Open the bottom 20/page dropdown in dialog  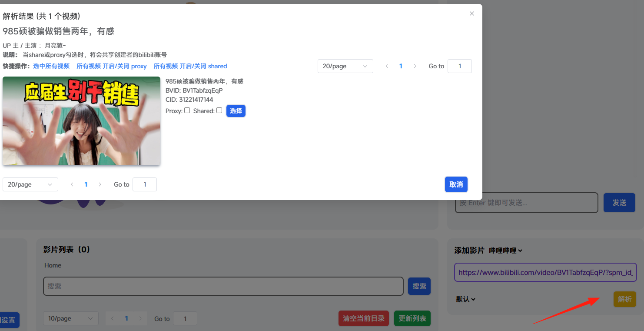[30, 184]
